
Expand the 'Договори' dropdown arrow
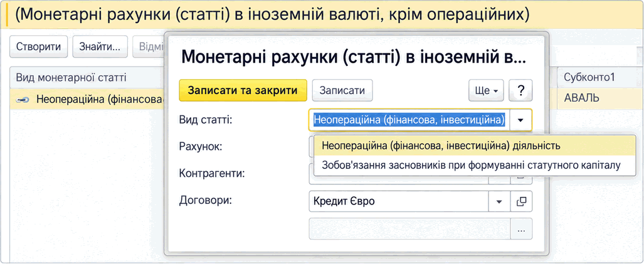pyautogui.click(x=499, y=201)
